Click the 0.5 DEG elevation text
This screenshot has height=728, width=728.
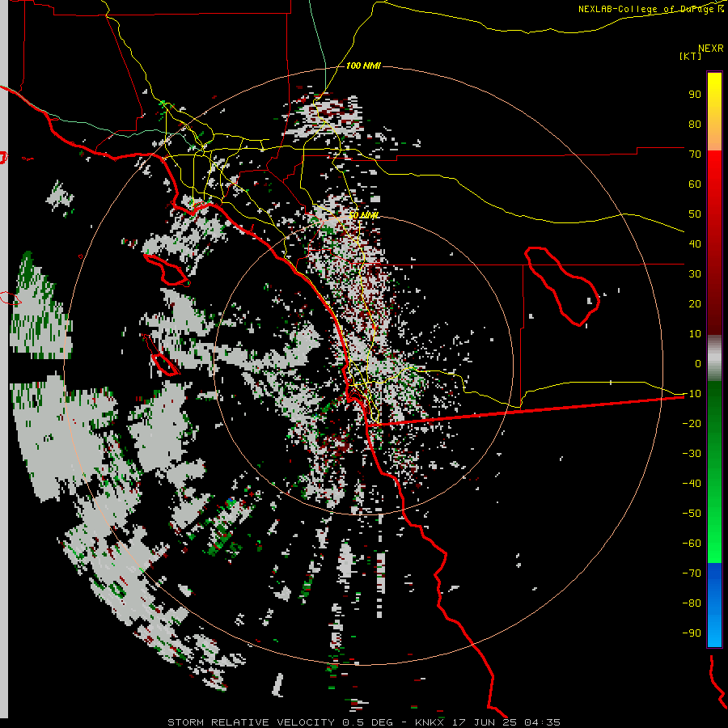tap(368, 722)
